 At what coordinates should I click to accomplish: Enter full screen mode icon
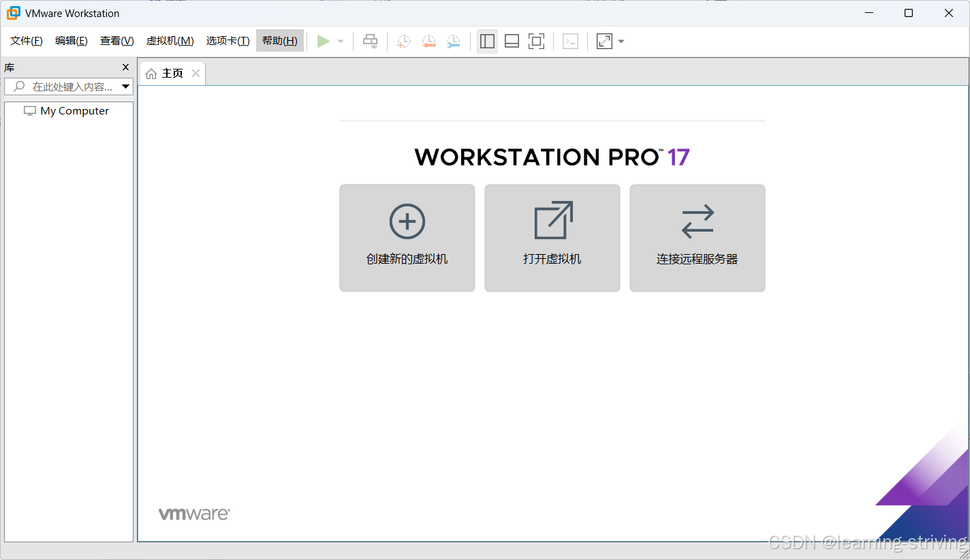pyautogui.click(x=537, y=42)
